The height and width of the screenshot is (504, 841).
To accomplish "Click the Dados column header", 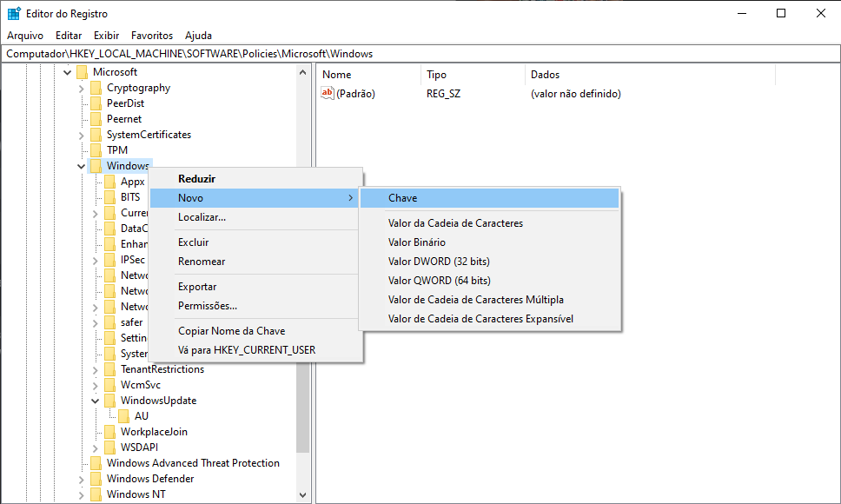I will tap(546, 75).
